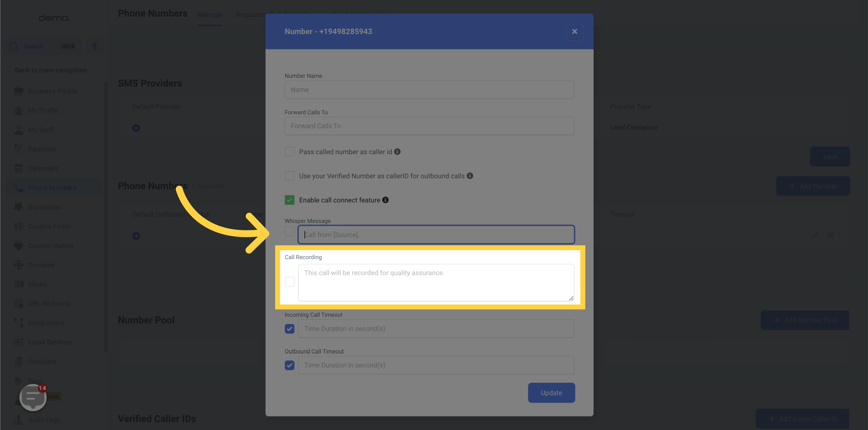Disable the Enable call connect feature toggle
The width and height of the screenshot is (868, 430).
tap(290, 199)
